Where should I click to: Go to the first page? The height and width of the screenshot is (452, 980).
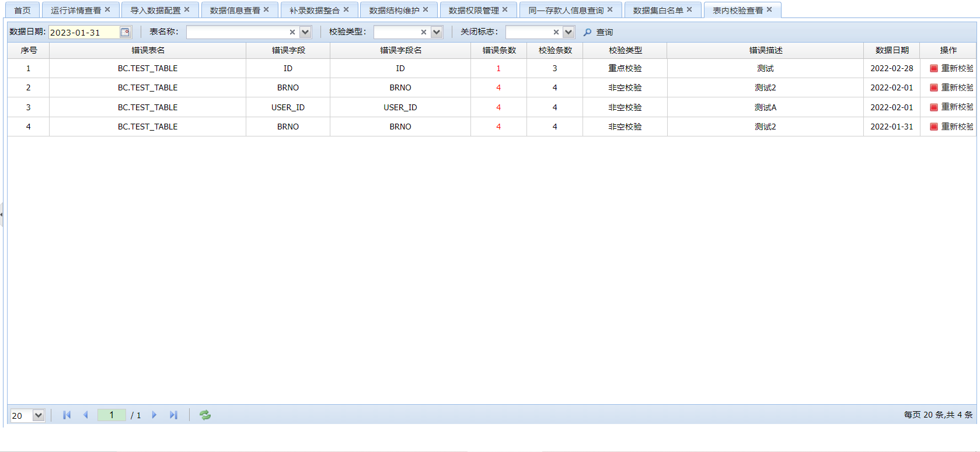click(x=67, y=415)
